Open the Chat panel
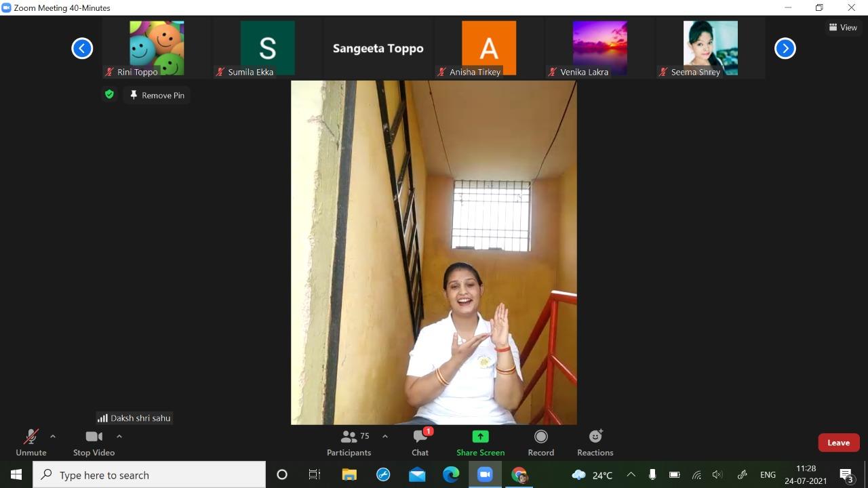Screen dimensions: 868x488 coord(420,443)
